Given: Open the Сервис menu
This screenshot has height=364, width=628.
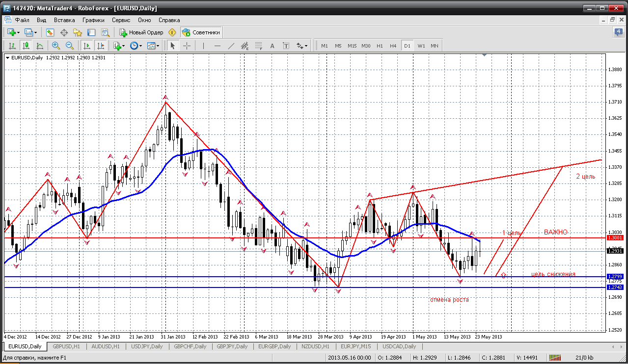Looking at the screenshot, I should point(121,20).
